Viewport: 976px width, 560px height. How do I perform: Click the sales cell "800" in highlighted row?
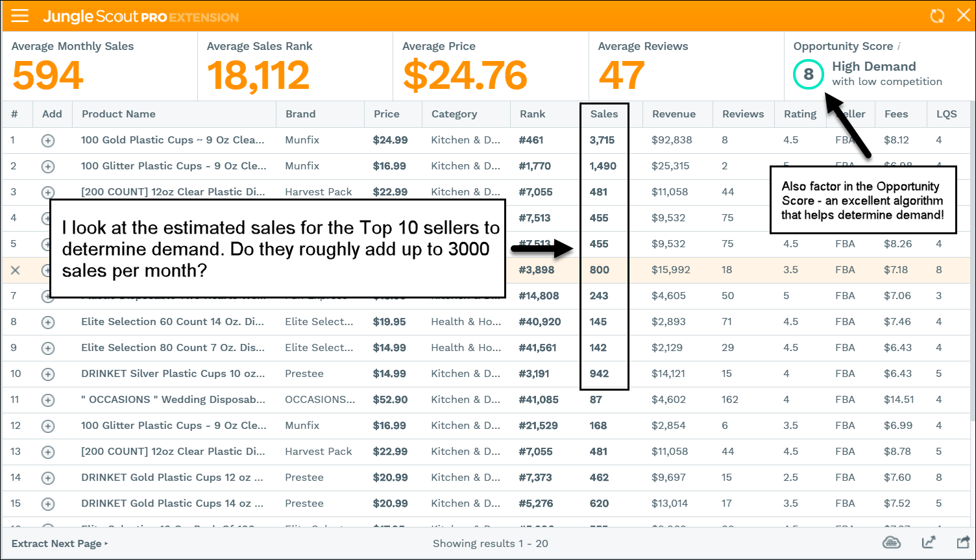[x=599, y=270]
